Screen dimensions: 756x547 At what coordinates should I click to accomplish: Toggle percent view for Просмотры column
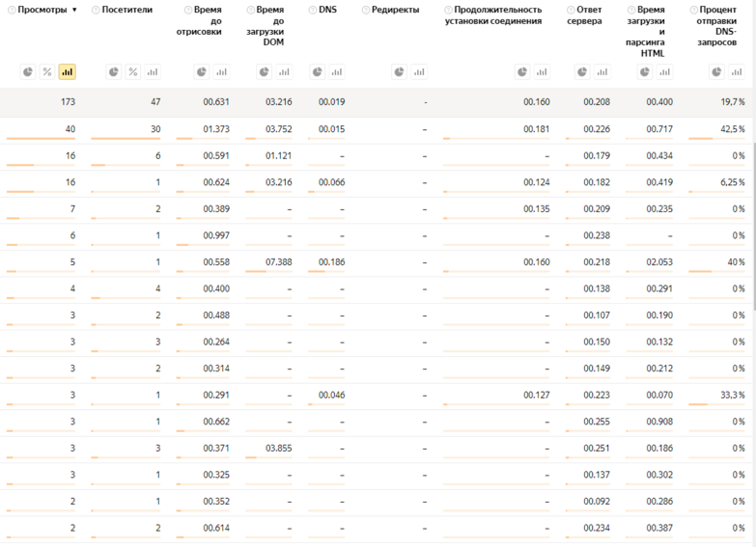pyautogui.click(x=47, y=72)
